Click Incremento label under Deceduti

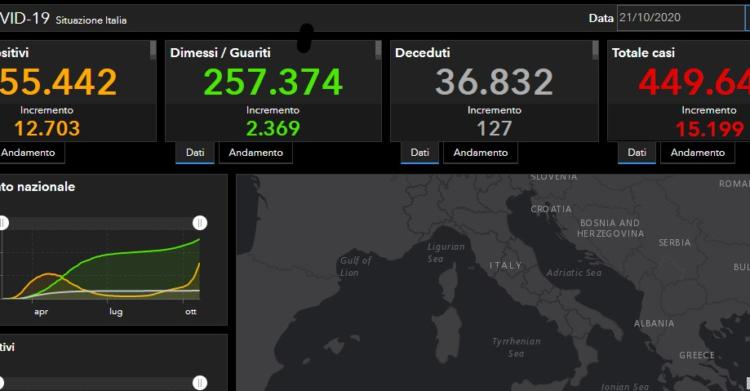click(494, 111)
